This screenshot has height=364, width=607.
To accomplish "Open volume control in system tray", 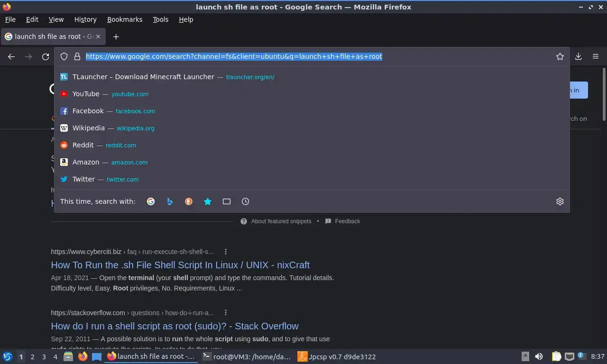I will (x=539, y=356).
